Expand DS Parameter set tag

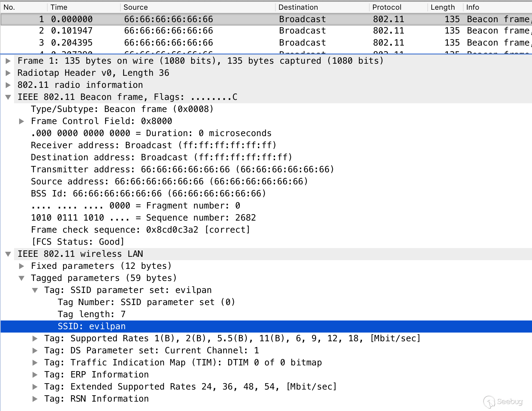35,351
